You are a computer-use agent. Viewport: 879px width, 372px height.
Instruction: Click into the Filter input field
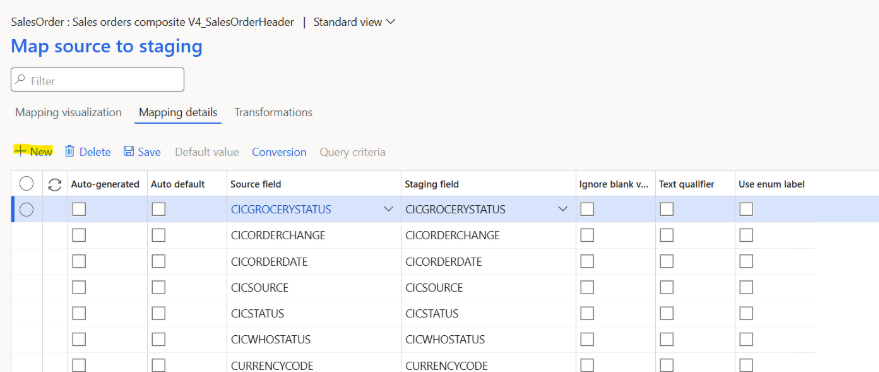[98, 80]
